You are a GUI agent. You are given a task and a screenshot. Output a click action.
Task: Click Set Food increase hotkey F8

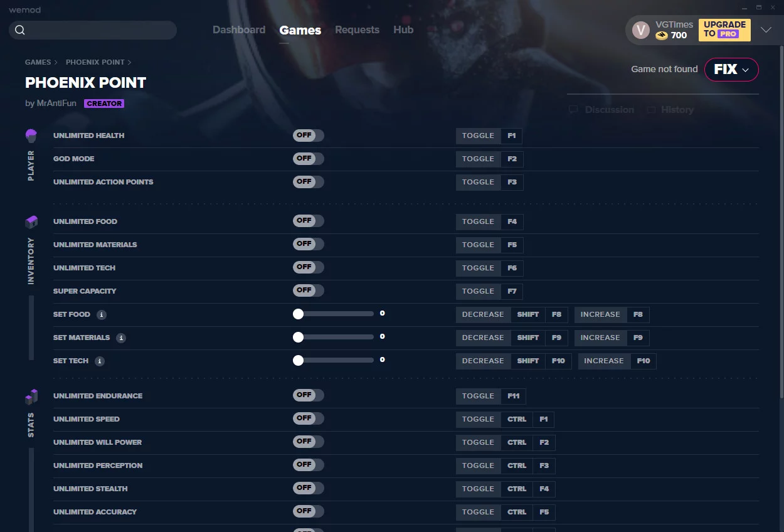pos(638,314)
